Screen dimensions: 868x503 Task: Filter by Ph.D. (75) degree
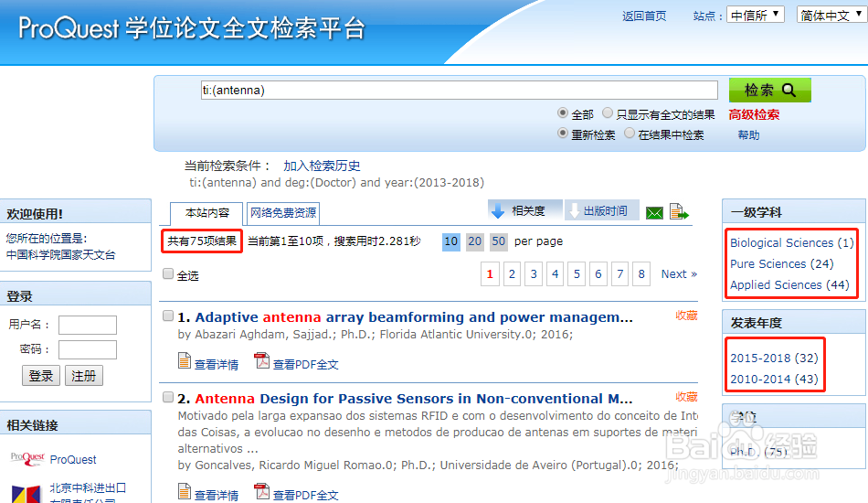(x=757, y=452)
